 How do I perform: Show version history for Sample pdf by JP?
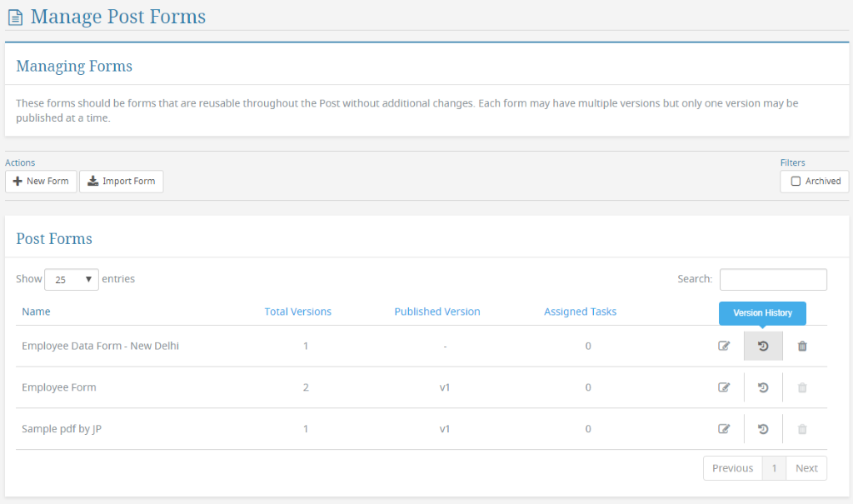(x=763, y=429)
